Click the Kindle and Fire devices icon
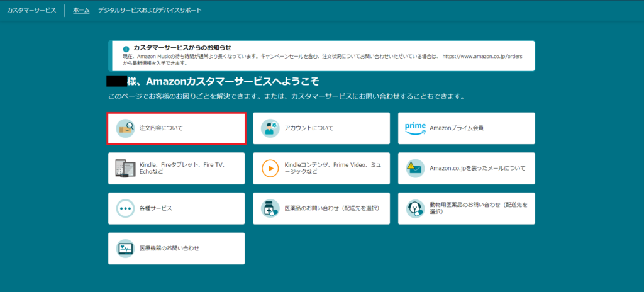Viewport: 644px width, 292px height. tap(125, 168)
